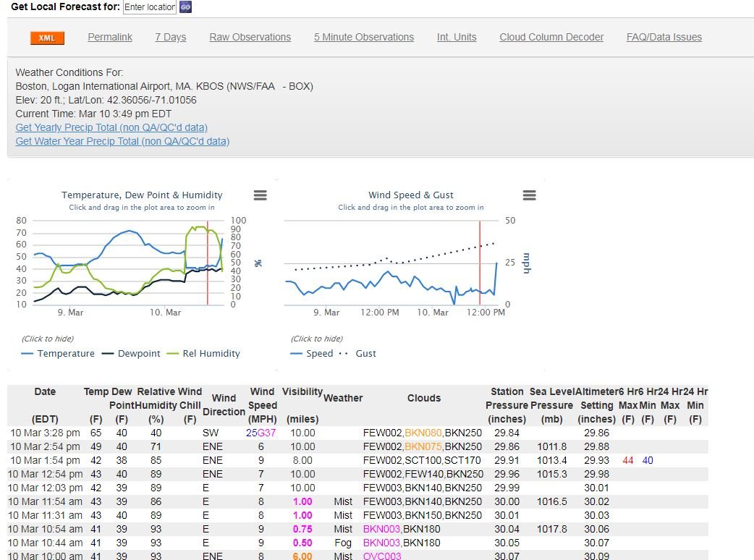The height and width of the screenshot is (560, 754).
Task: Open the Permalink link
Action: [x=110, y=37]
